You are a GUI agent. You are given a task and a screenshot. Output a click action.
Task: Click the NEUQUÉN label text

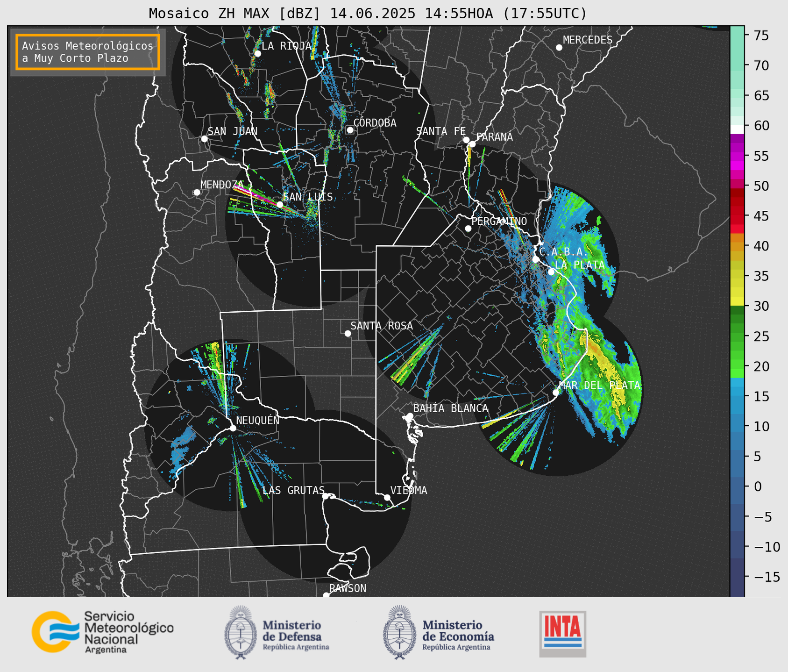257,420
